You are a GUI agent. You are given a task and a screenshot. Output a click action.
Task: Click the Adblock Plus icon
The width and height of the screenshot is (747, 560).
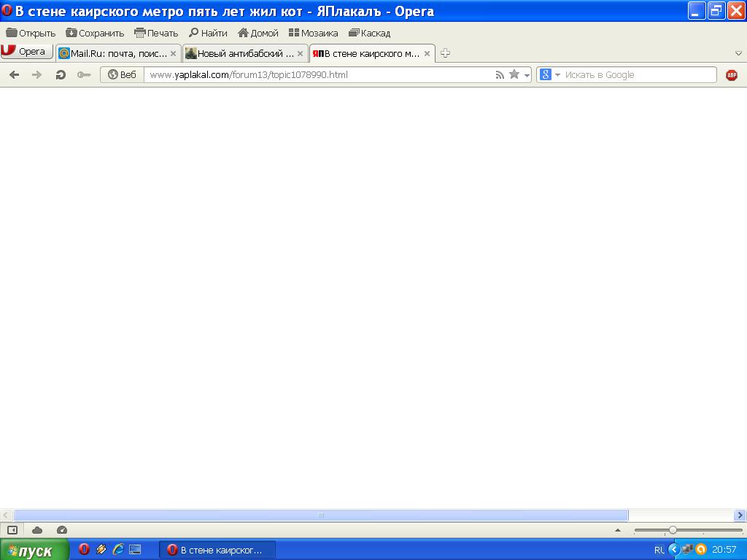pyautogui.click(x=731, y=75)
